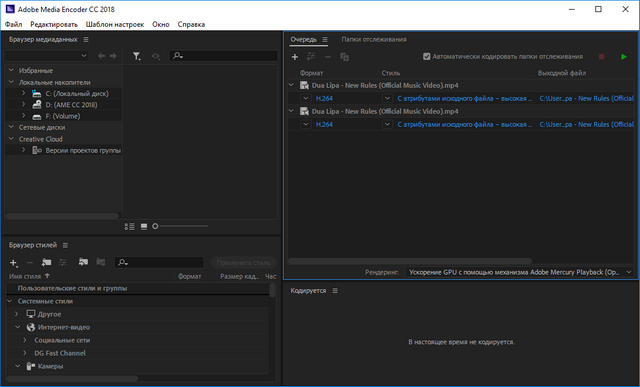Expand the C: (Локальный диск) drive

point(24,93)
